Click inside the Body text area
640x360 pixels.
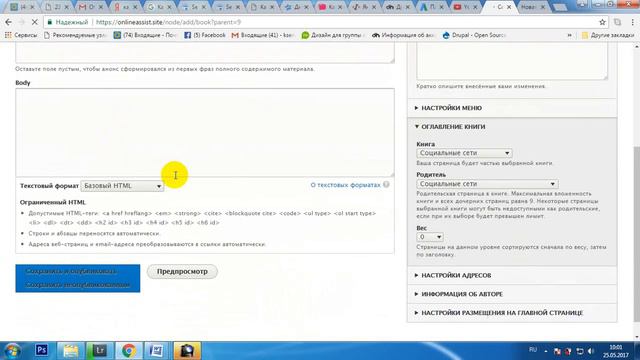tap(205, 132)
